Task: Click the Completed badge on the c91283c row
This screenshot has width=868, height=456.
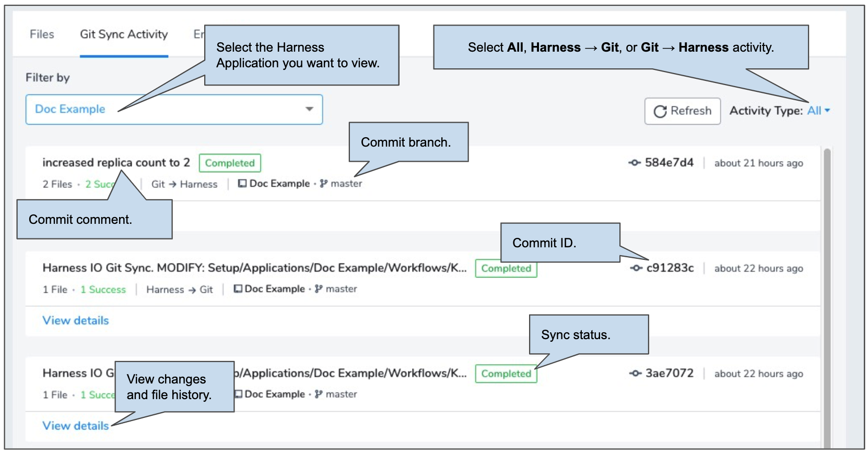Action: (506, 269)
